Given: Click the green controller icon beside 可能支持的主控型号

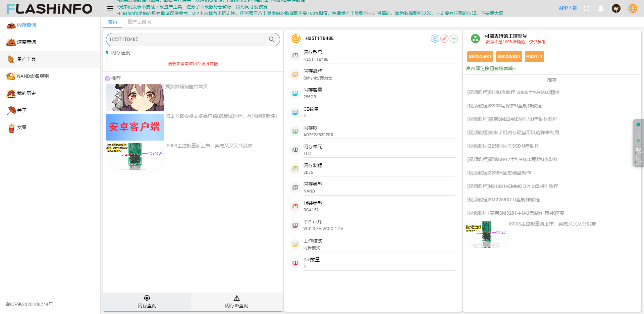Looking at the screenshot, I should coord(475,39).
